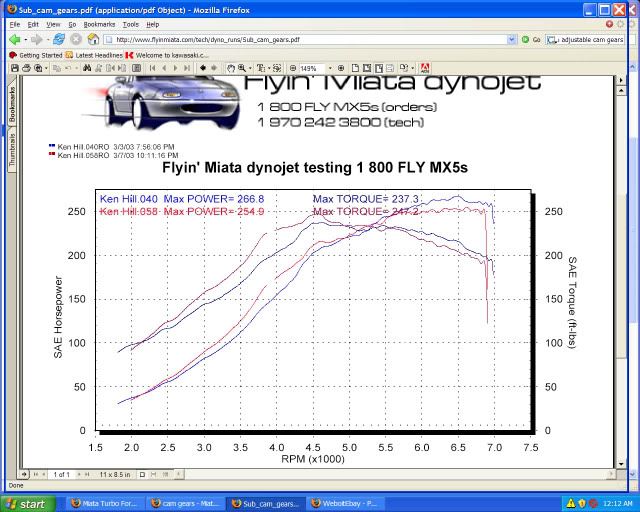Screen dimensions: 640x512
Task: Jump to first page in Adobe toolbar
Action: tap(152, 68)
